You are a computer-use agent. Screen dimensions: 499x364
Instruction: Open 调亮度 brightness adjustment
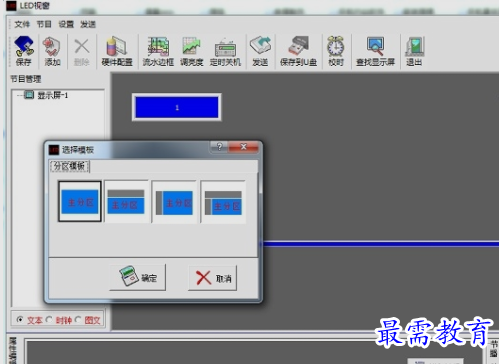[x=191, y=51]
